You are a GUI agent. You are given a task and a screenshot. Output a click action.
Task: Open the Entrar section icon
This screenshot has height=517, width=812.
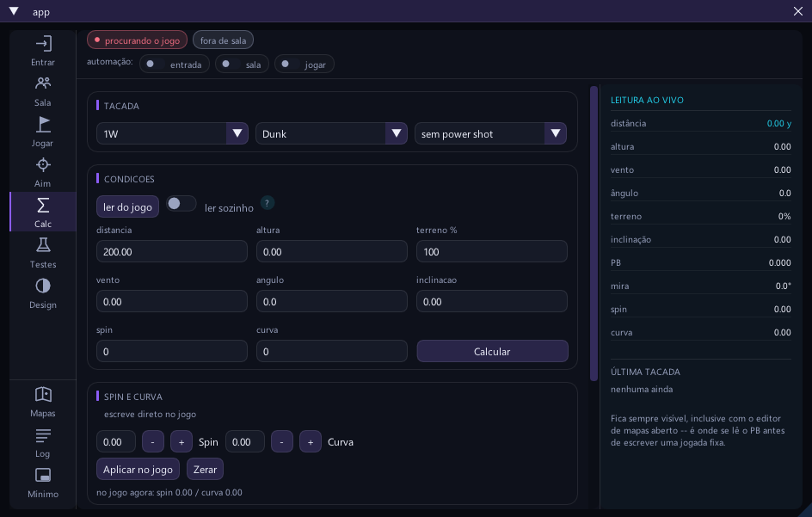43,44
